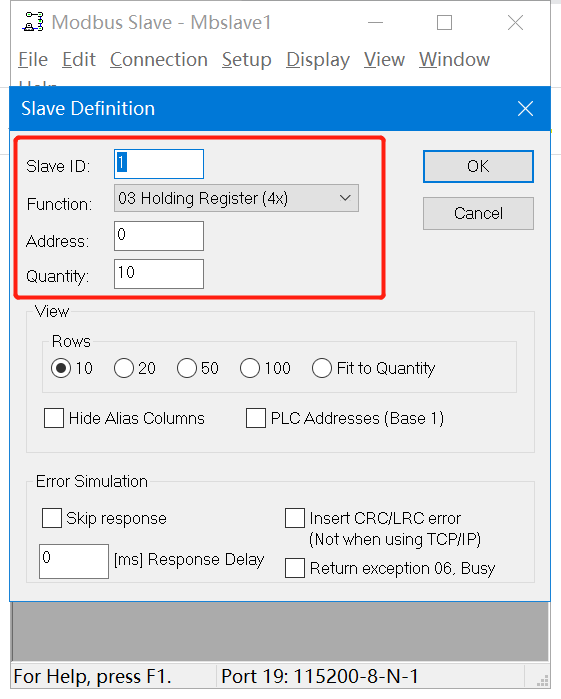Toggle PLC Addresses (Base 1) checkbox
The image size is (561, 699).
click(256, 418)
